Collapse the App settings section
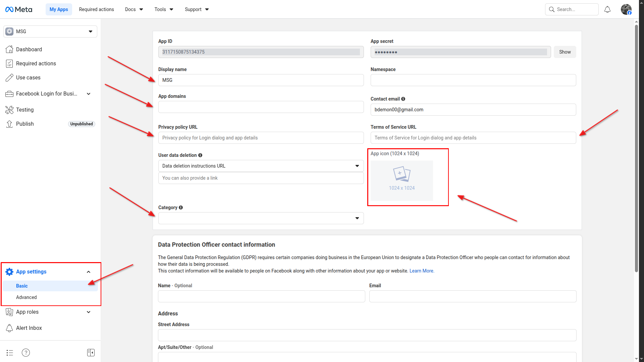 tap(89, 272)
